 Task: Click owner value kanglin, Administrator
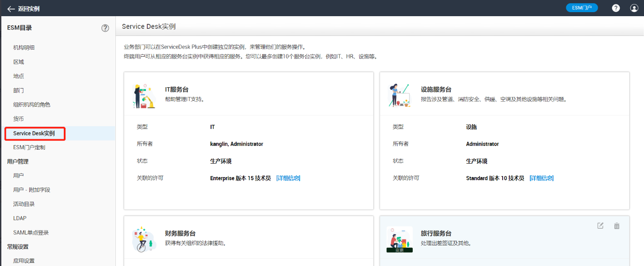[x=237, y=144]
